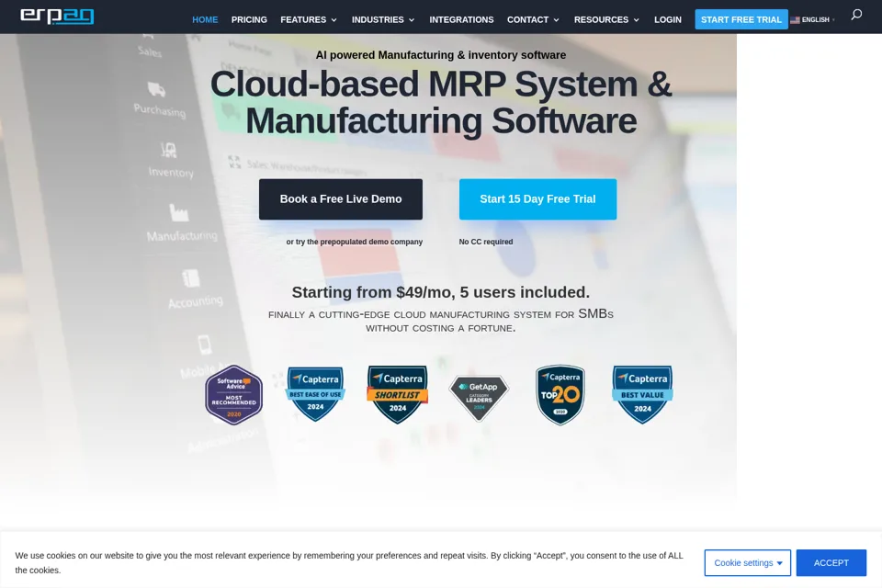Click the GetApp Category Leaders badge
882x588 pixels.
click(x=479, y=398)
